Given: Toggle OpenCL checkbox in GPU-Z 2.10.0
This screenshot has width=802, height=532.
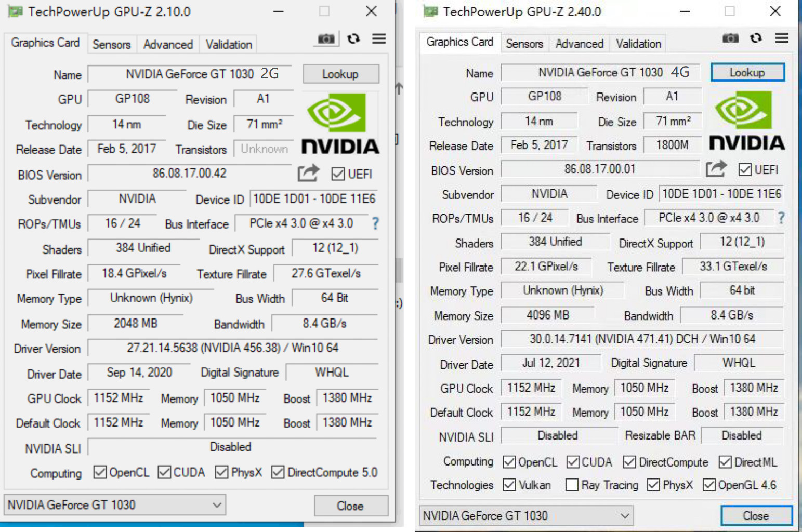Looking at the screenshot, I should [100, 472].
